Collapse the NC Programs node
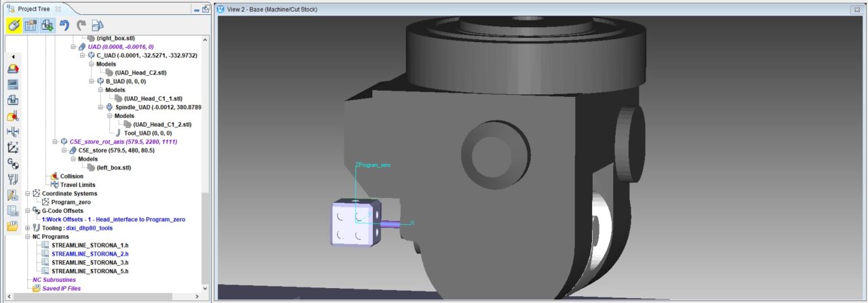 coord(28,237)
